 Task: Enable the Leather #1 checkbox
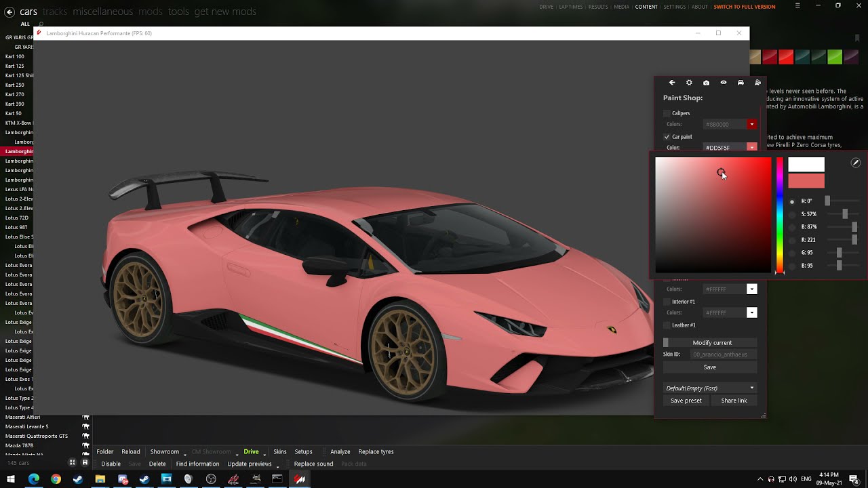click(667, 325)
